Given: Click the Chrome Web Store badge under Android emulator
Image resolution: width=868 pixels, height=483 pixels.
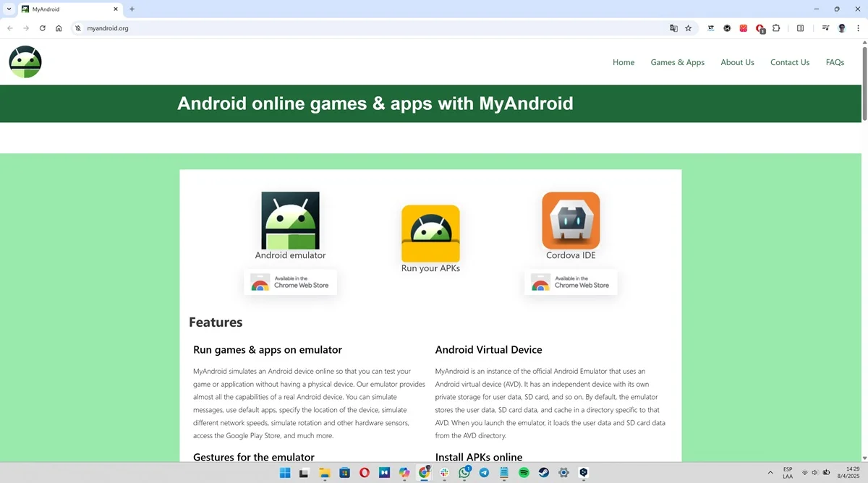Looking at the screenshot, I should [290, 282].
